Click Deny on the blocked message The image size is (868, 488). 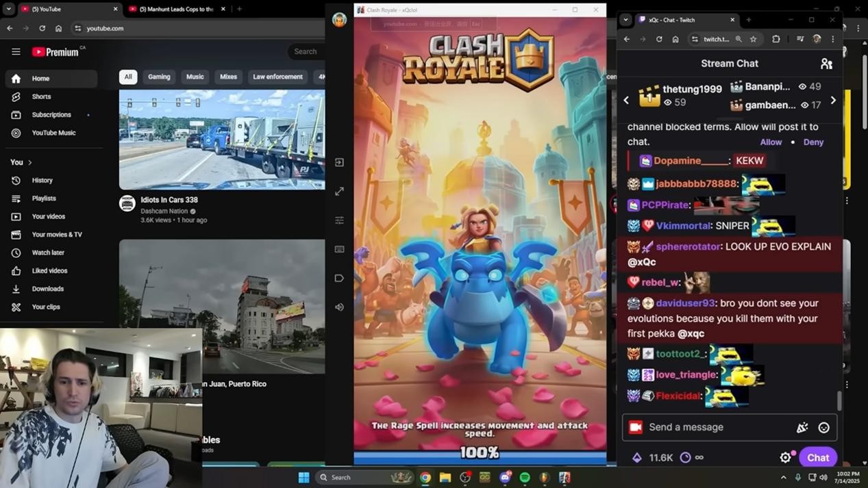813,142
